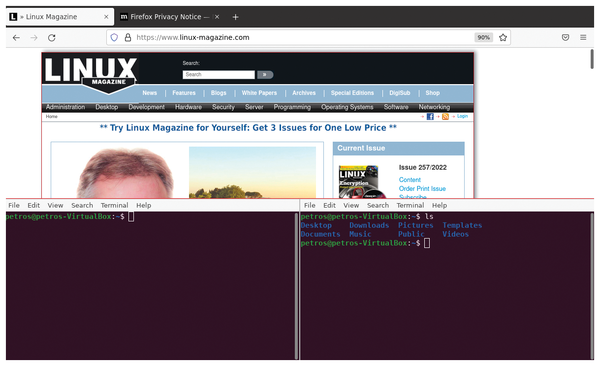The width and height of the screenshot is (600, 366).
Task: Click the Try Linux Magazine promo headline
Action: coord(248,128)
